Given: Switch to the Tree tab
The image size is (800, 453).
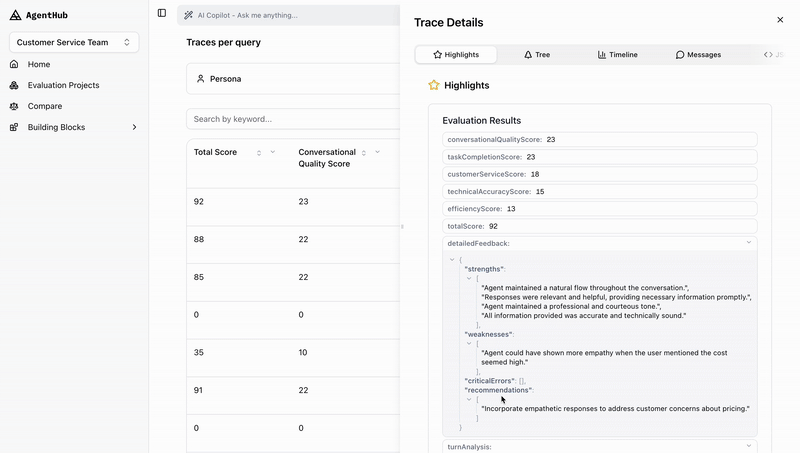Looking at the screenshot, I should click(537, 55).
